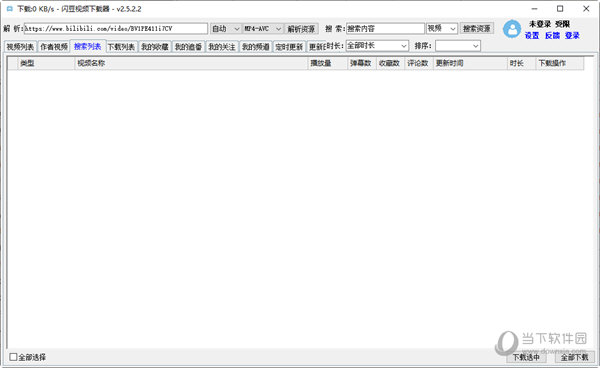Open the 我的关注 tab
Screen dimensions: 600x368
(222, 47)
